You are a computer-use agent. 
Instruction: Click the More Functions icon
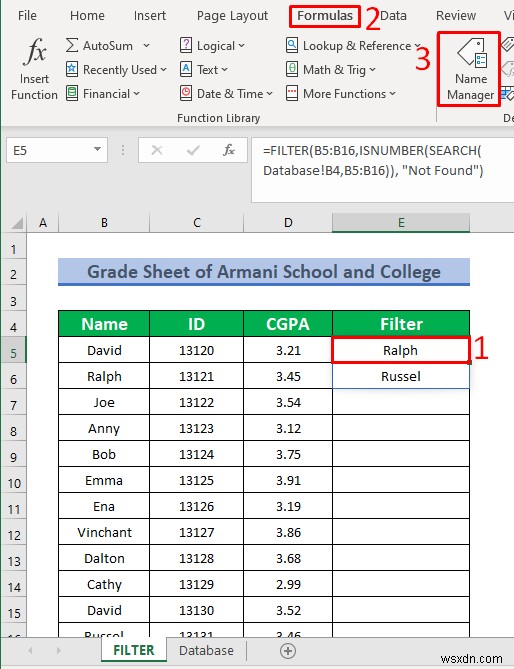(x=292, y=93)
